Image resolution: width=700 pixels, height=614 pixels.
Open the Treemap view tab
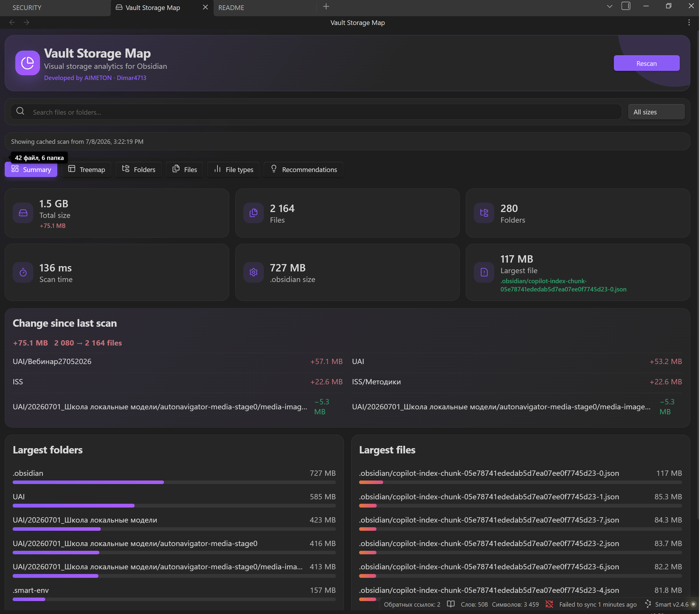pyautogui.click(x=86, y=170)
